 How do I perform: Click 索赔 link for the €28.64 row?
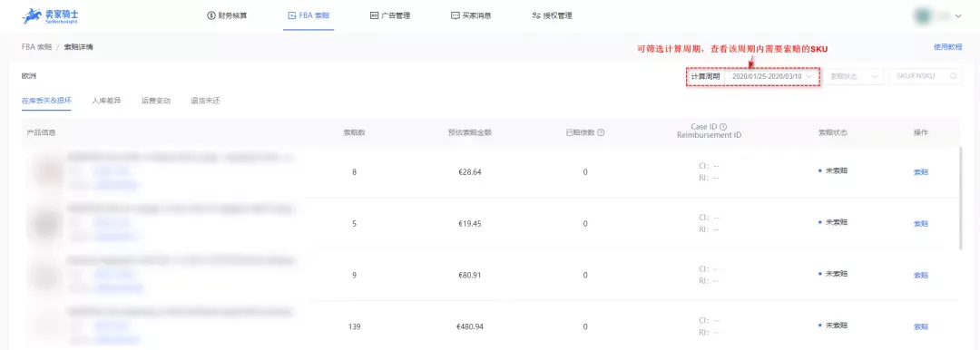921,172
